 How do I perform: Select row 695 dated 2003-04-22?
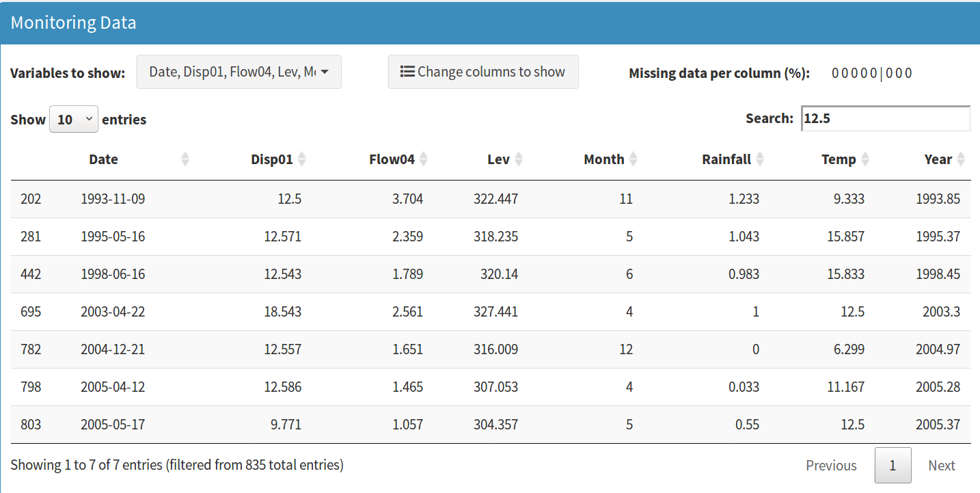pos(113,312)
